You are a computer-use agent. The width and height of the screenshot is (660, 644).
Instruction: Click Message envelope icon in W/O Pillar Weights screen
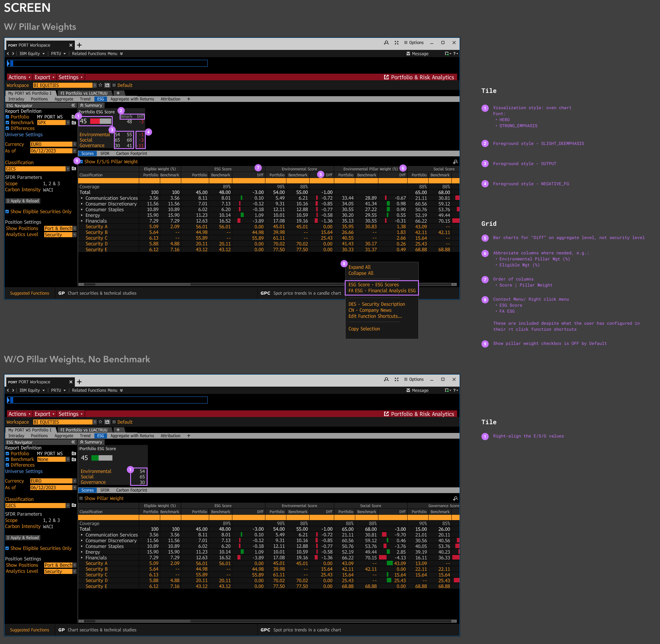coord(408,390)
